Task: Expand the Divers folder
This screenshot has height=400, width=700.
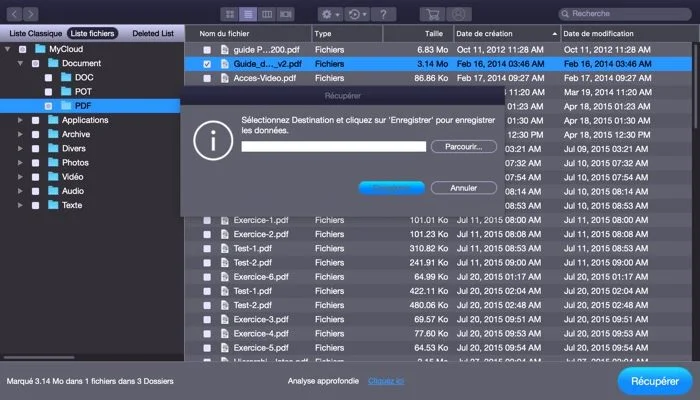Action: click(x=21, y=149)
